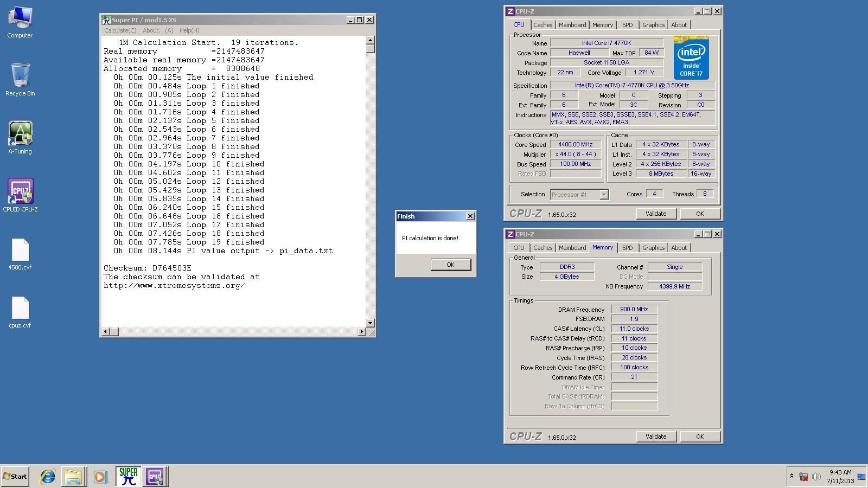Click the Super PI title bar icon
Image resolution: width=868 pixels, height=488 pixels.
pyautogui.click(x=107, y=20)
